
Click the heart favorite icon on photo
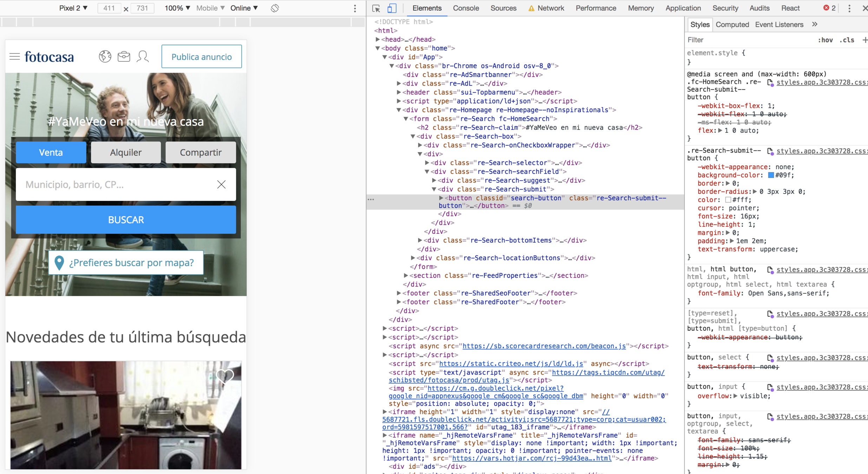coord(225,376)
